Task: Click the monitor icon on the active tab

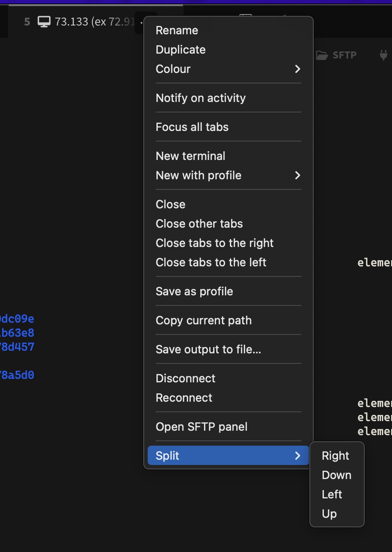Action: point(44,21)
